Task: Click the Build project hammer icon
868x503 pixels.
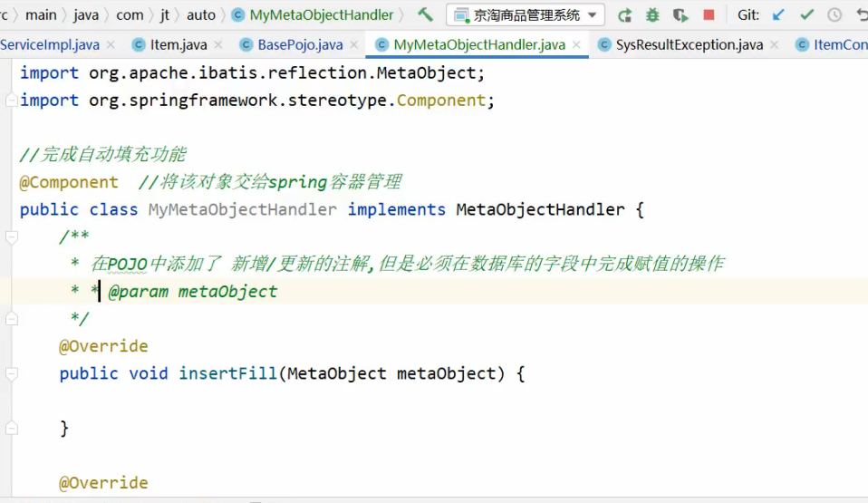Action: 425,15
